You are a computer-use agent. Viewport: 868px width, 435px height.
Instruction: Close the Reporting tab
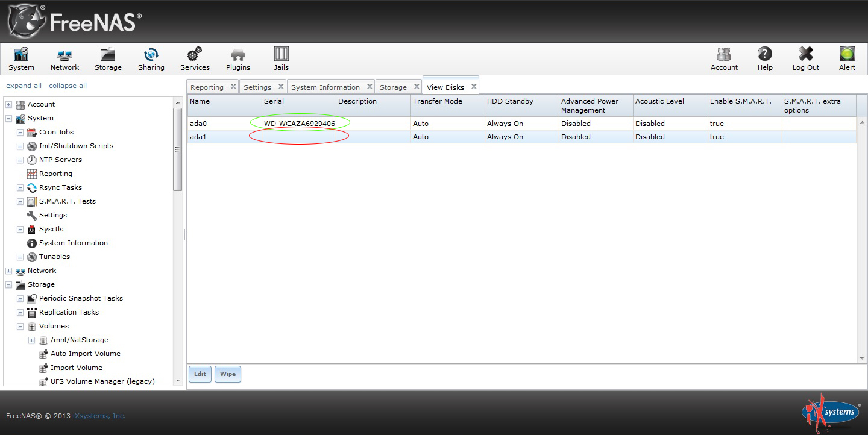coord(233,87)
